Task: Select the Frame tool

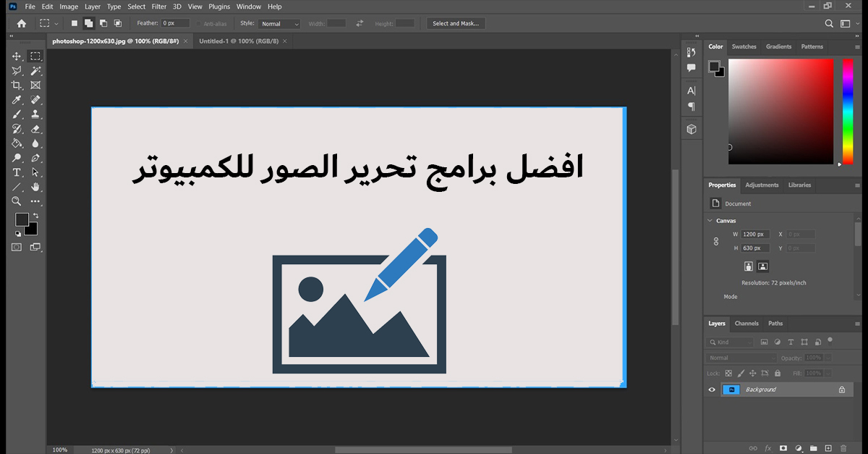Action: (x=35, y=85)
